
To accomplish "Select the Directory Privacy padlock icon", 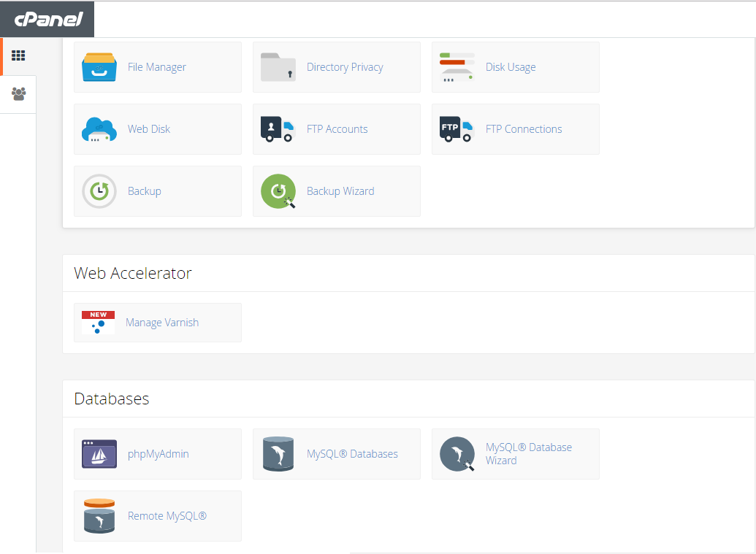I will coord(278,66).
